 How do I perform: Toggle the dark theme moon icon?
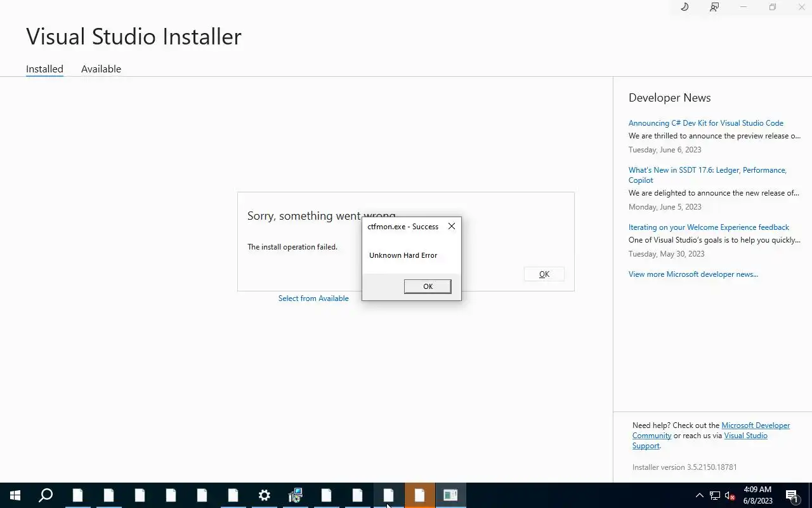point(684,7)
